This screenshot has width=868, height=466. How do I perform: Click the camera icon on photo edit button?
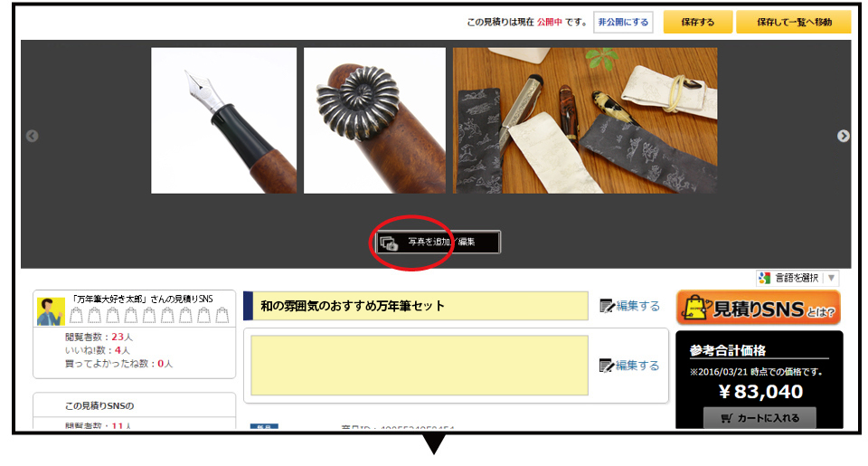click(x=389, y=243)
